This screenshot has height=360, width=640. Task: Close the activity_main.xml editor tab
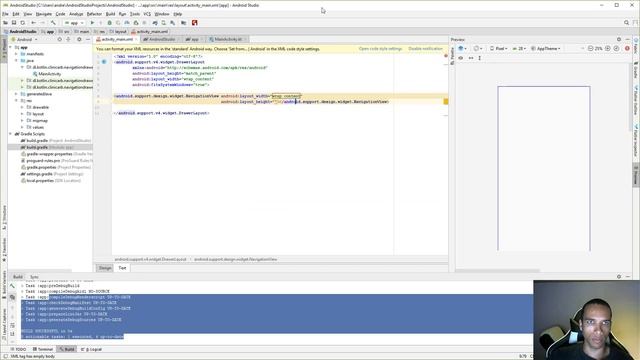[136, 40]
